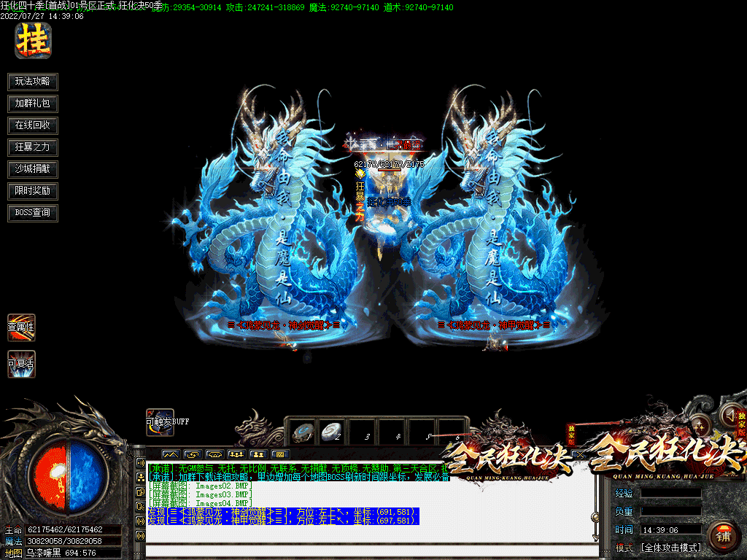Click the 加群礼包 group gift button

pos(33,104)
